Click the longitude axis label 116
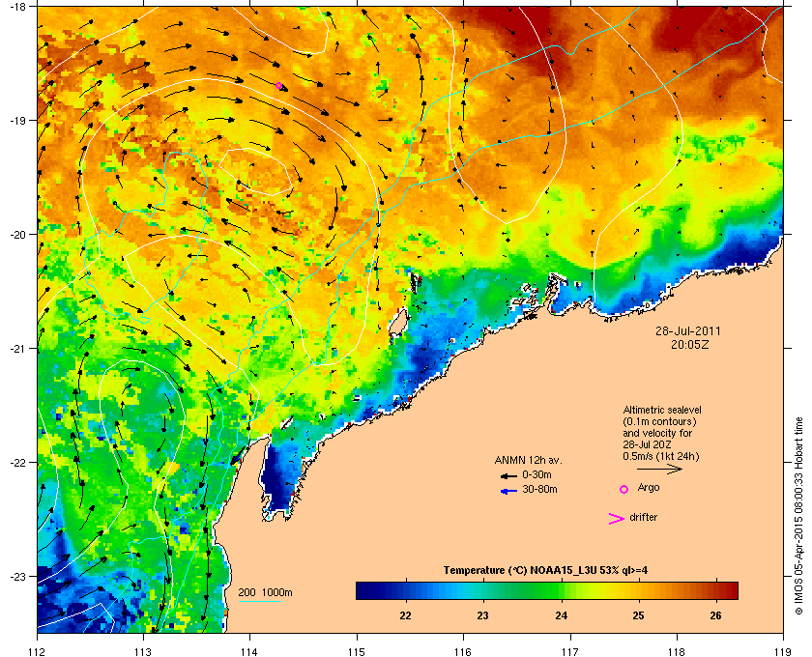The width and height of the screenshot is (812, 657). point(463,651)
